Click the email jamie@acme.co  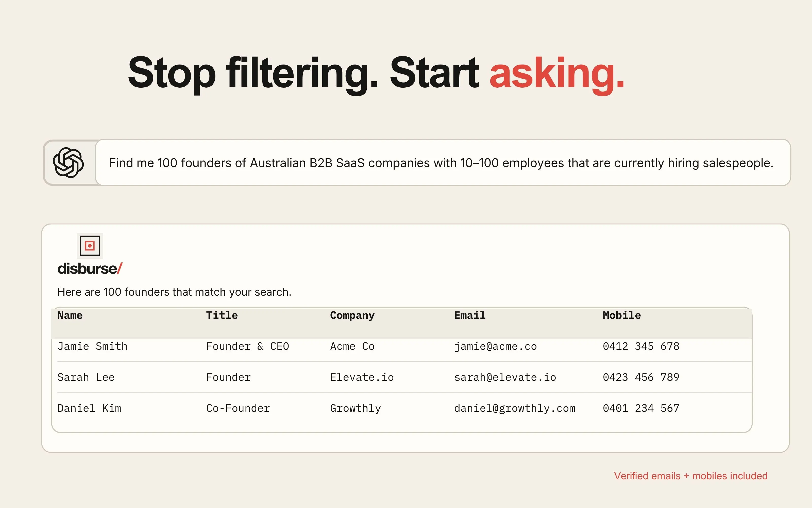pyautogui.click(x=496, y=346)
